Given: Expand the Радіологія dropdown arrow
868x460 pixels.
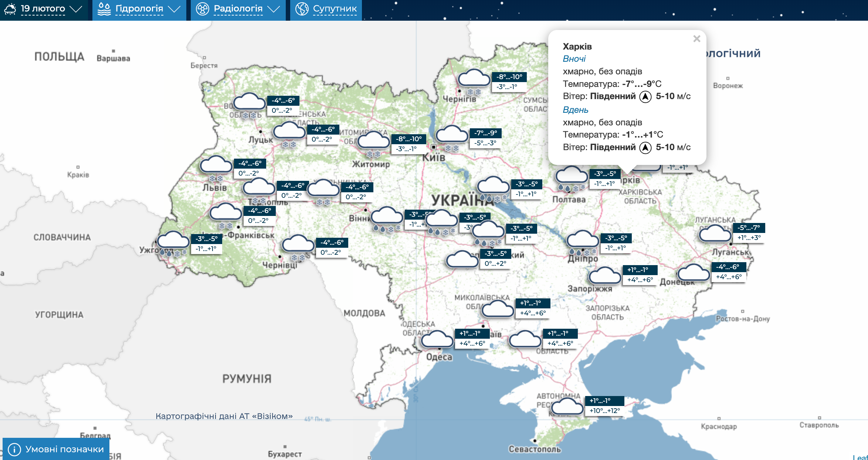Looking at the screenshot, I should (x=274, y=9).
